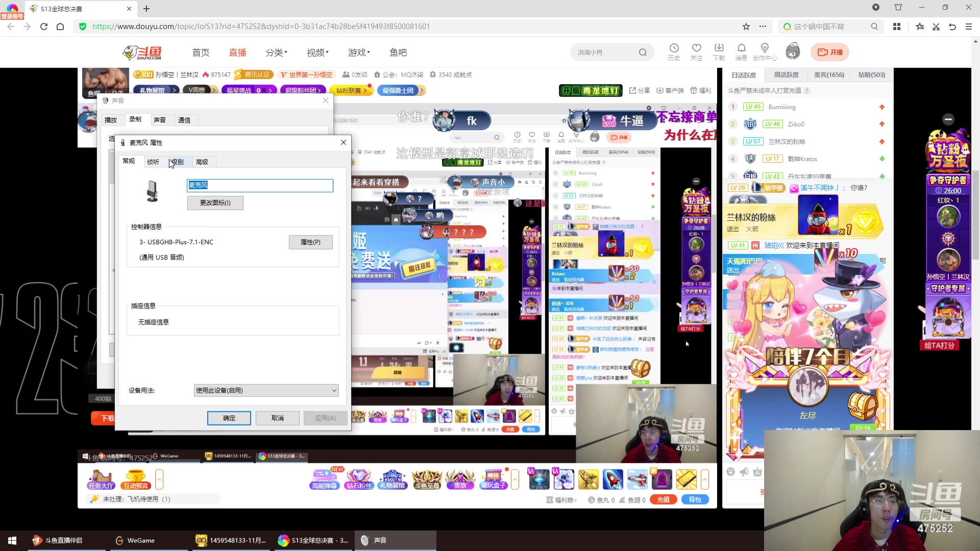Image resolution: width=980 pixels, height=551 pixels.
Task: Switch to 高级 tab in 麦克风 属性
Action: tap(202, 162)
